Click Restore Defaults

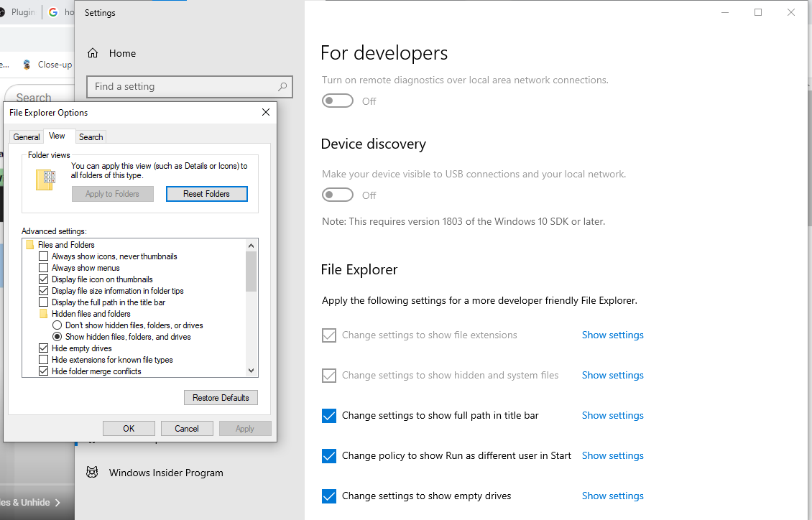coord(221,397)
